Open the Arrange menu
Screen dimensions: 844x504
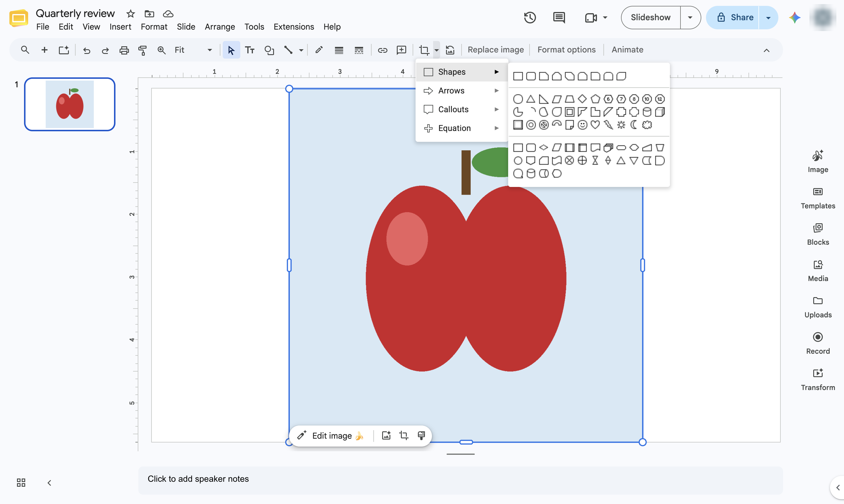pos(220,26)
